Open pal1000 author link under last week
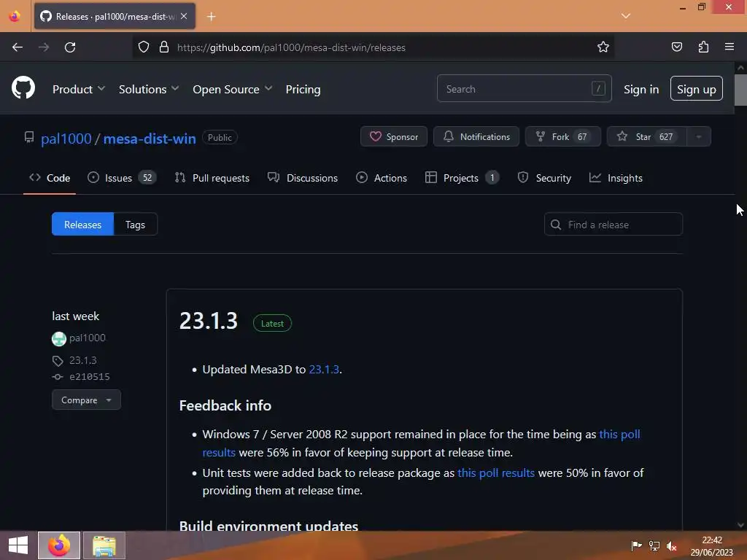 point(88,338)
